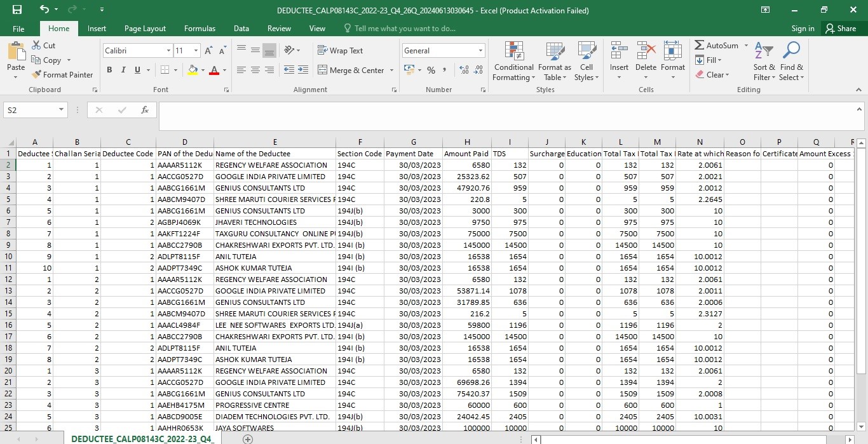Open the General number format dropdown
Screen dimensions: 868x444
(480, 50)
